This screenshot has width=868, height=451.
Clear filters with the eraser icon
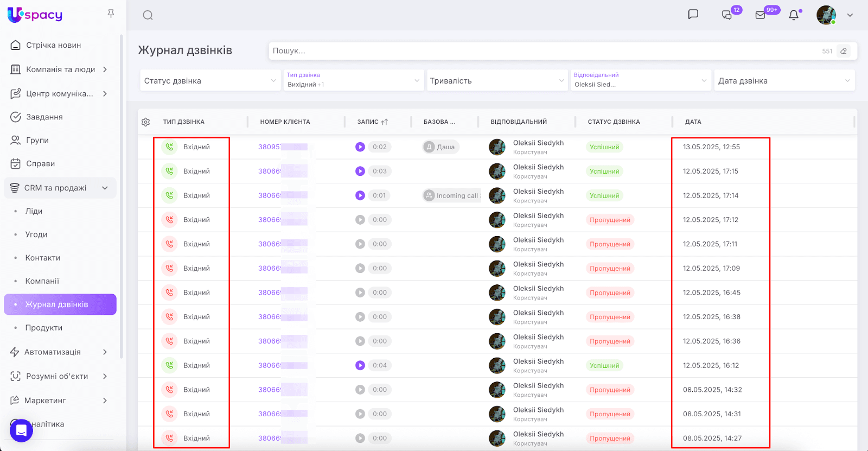coord(844,51)
